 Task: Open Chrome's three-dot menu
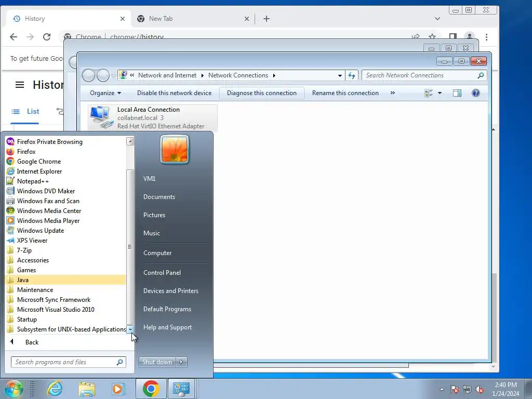(486, 37)
